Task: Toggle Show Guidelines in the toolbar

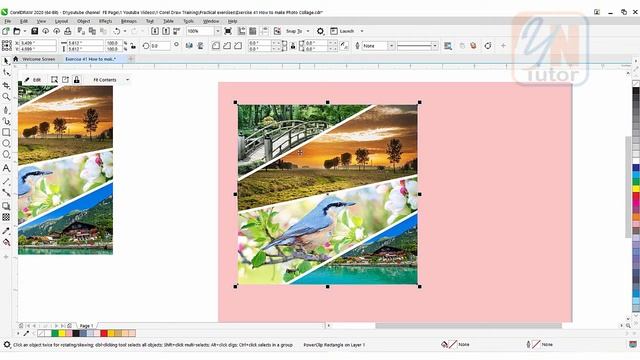Action: coord(264,31)
